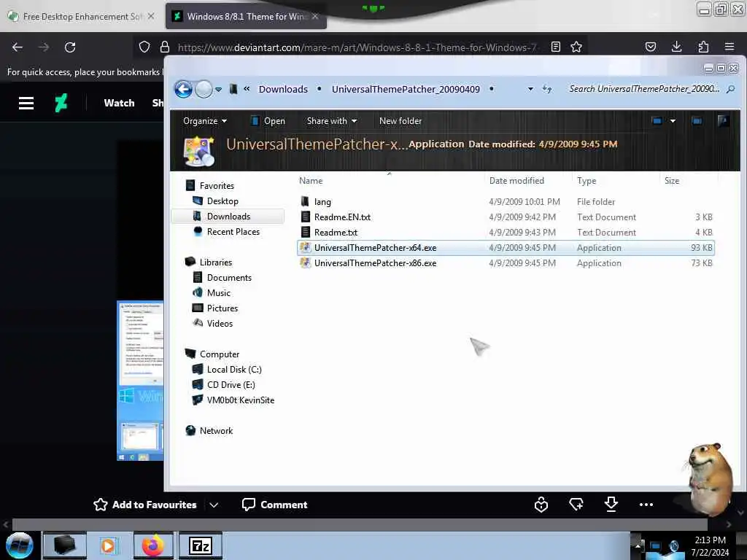This screenshot has height=560, width=747.
Task: Click the Explorer search field
Action: coord(644,89)
